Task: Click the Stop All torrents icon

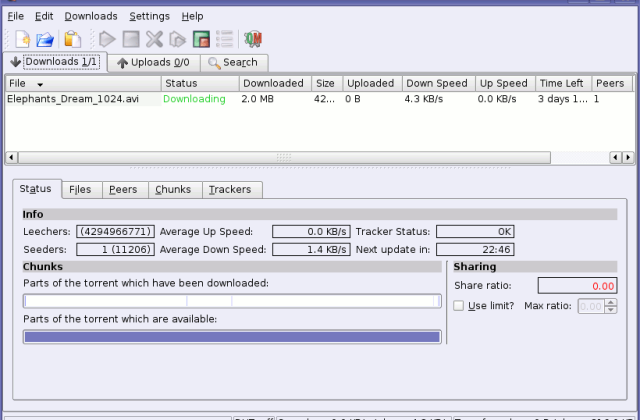Action: tap(201, 39)
